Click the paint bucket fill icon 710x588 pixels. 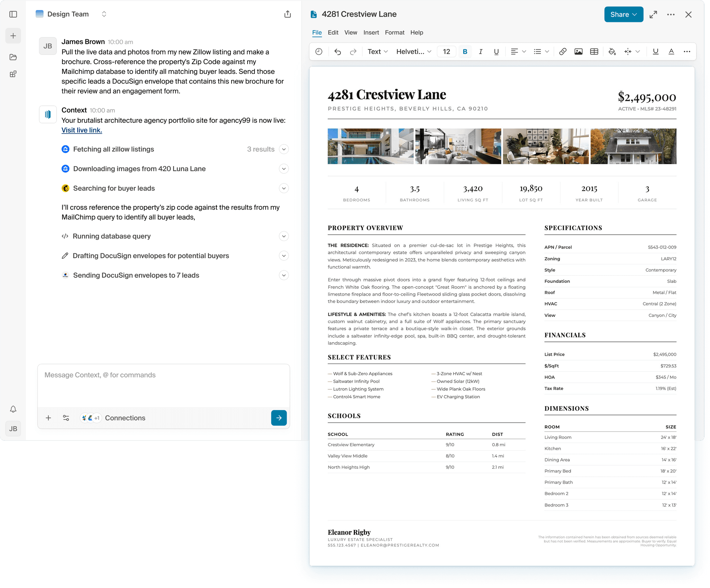[612, 52]
